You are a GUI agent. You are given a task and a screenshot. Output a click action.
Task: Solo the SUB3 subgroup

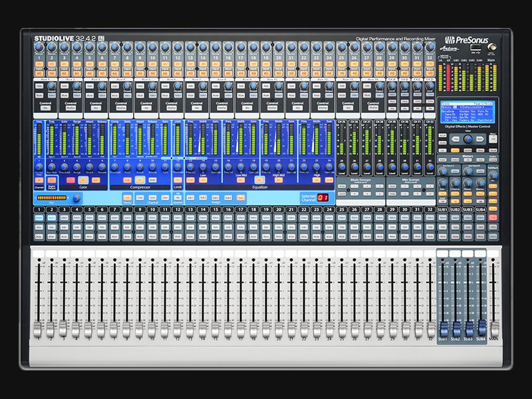pyautogui.click(x=468, y=227)
